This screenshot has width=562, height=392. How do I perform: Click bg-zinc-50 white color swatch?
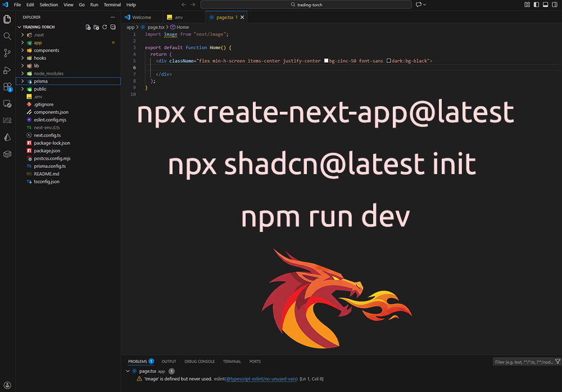326,61
